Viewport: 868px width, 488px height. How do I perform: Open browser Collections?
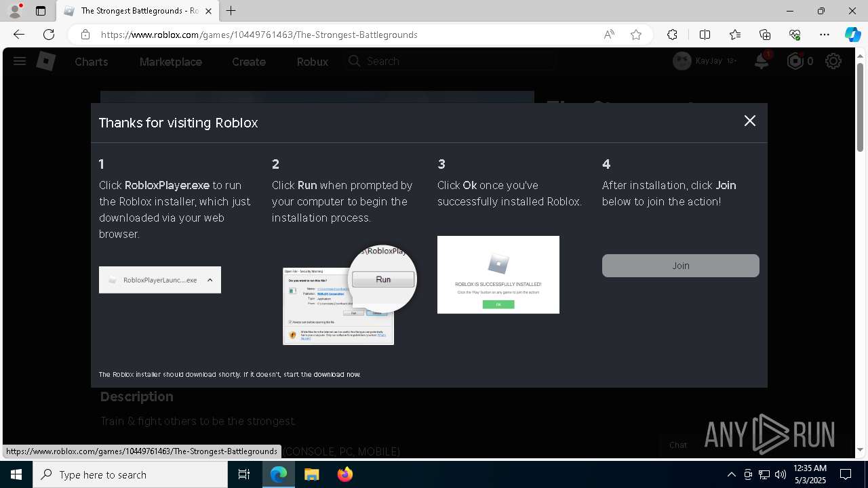(765, 35)
